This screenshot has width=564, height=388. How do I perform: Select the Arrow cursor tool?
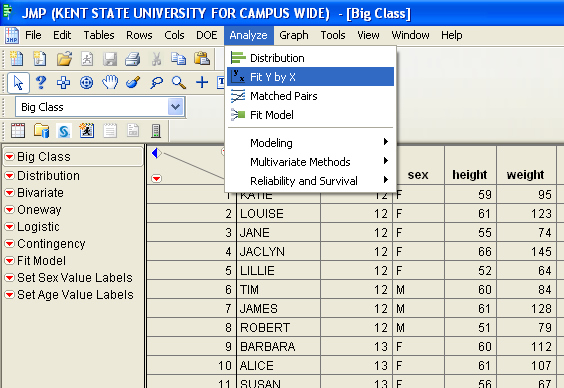pyautogui.click(x=18, y=83)
